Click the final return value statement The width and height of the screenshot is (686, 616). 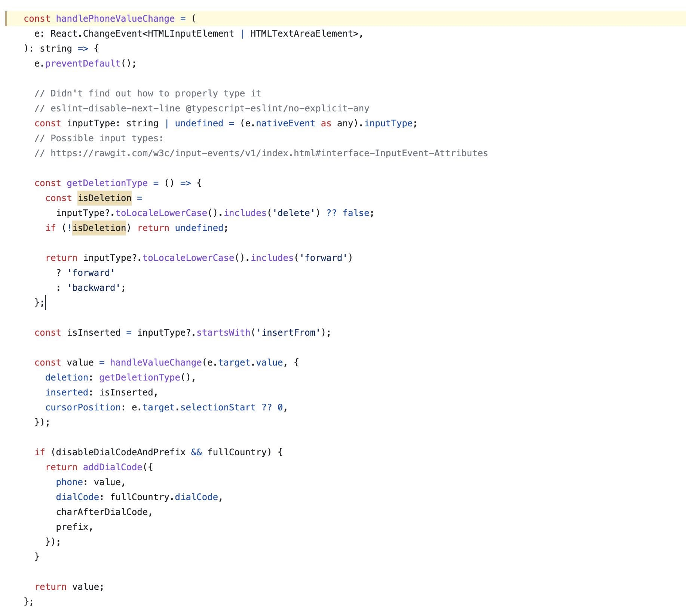pos(69,586)
